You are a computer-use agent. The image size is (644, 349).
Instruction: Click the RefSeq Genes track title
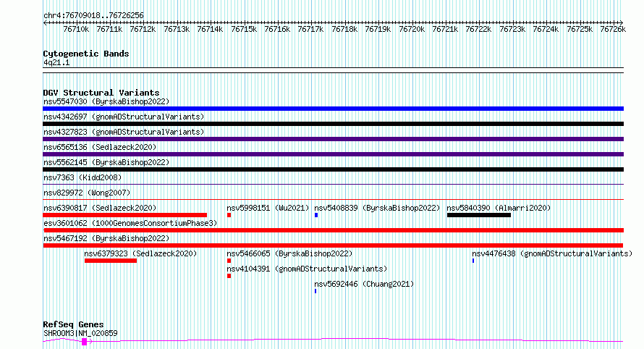click(73, 324)
